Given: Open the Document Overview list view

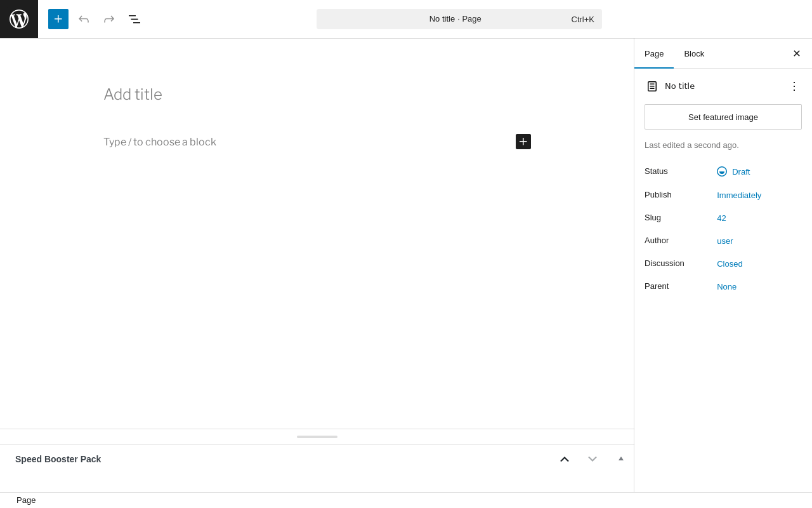Looking at the screenshot, I should click(x=134, y=19).
